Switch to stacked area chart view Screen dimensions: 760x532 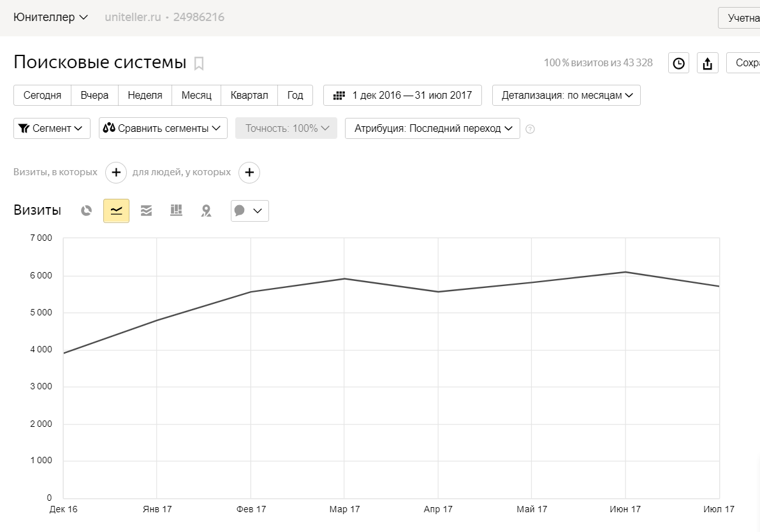tap(146, 211)
